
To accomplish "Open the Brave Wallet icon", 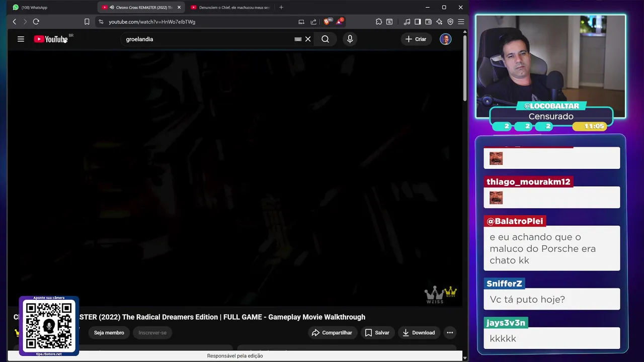I will tap(428, 22).
